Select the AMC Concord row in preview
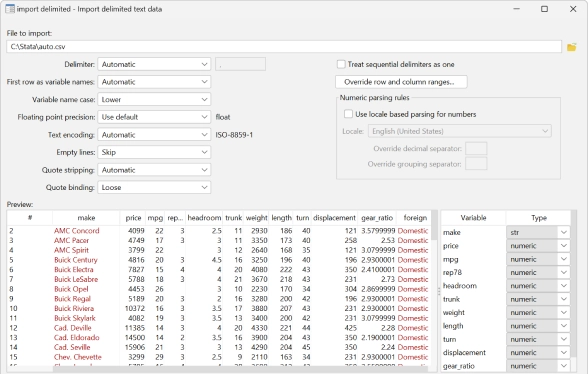Screen dimensions: 588x374 (x=219, y=231)
